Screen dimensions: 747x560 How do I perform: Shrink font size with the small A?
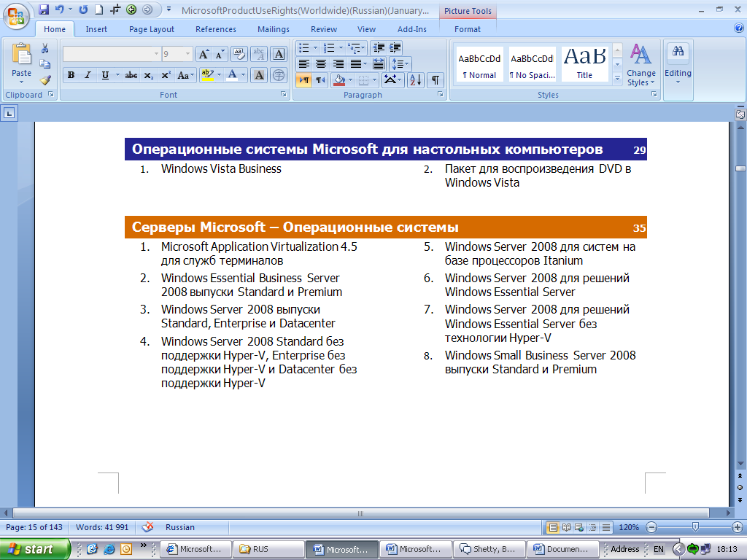click(220, 54)
